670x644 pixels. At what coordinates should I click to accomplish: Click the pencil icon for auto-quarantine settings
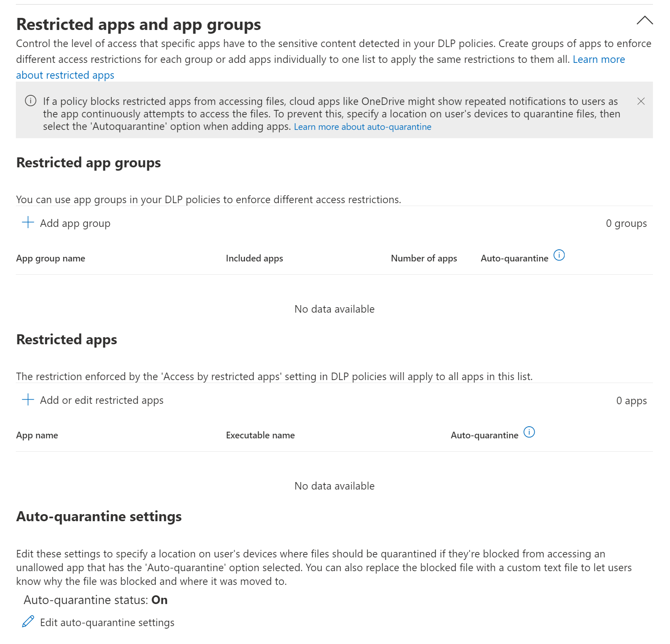coord(28,622)
